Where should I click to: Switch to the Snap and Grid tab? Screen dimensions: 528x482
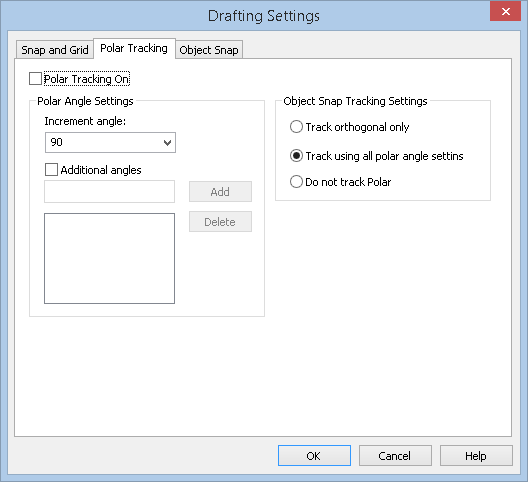pyautogui.click(x=55, y=50)
